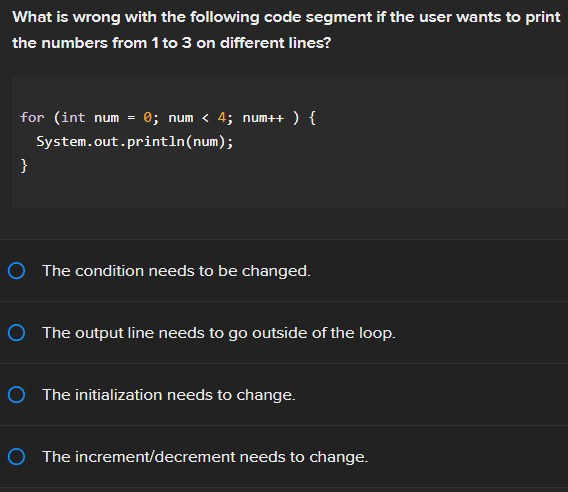Click the closing curly brace of the loop
568x492 pixels.
(x=24, y=166)
